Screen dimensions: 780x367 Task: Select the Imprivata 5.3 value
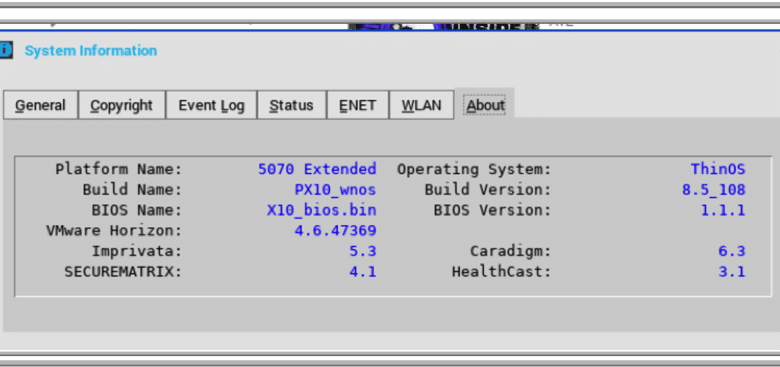[x=363, y=251]
